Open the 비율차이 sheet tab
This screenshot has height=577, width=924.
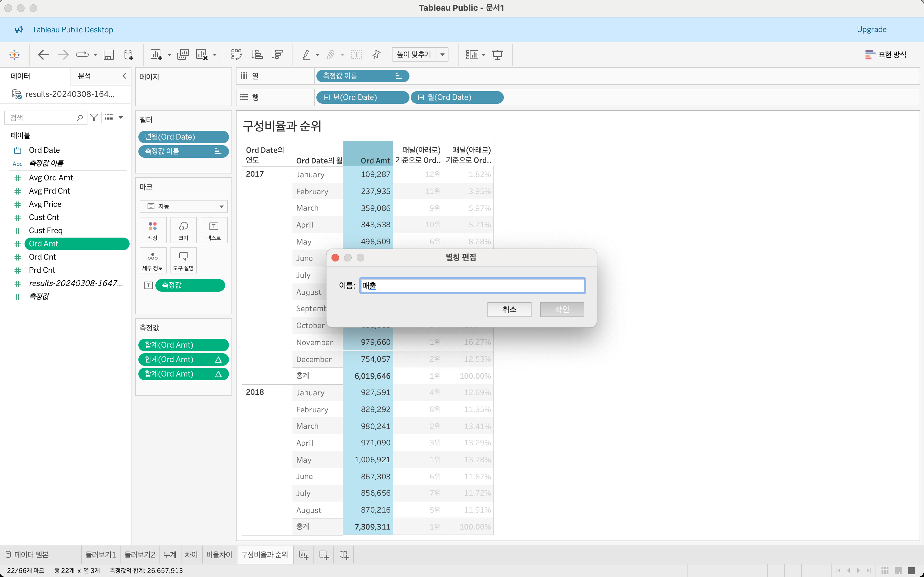pyautogui.click(x=219, y=554)
